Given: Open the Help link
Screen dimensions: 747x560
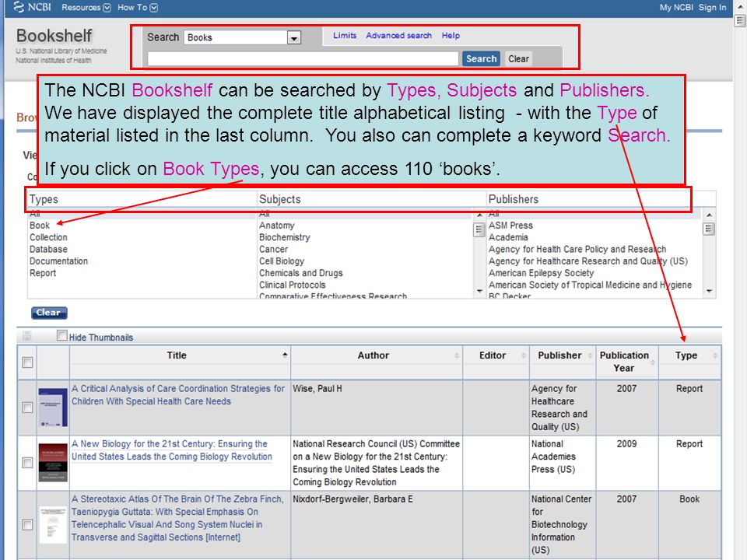Looking at the screenshot, I should [451, 35].
